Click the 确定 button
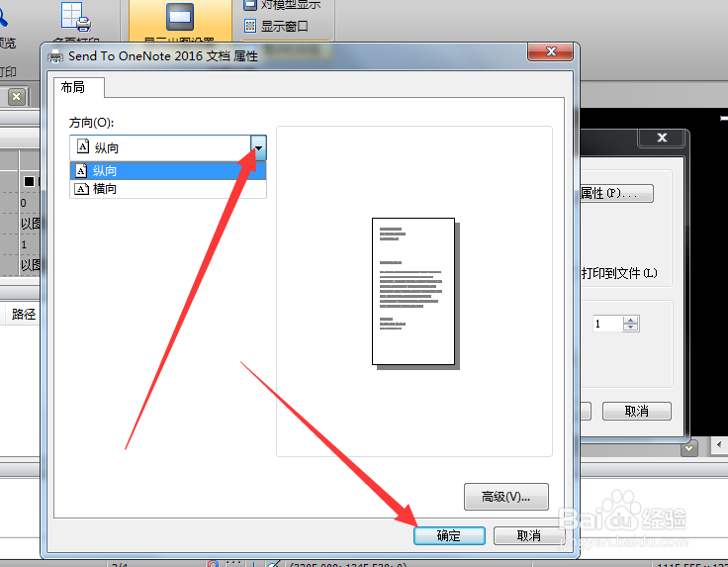This screenshot has width=728, height=567. [x=449, y=535]
